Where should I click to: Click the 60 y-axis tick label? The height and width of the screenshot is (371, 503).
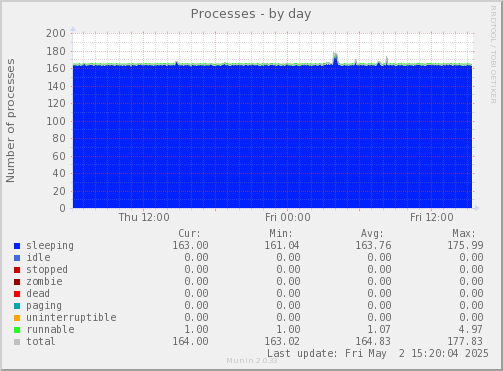[x=59, y=156]
